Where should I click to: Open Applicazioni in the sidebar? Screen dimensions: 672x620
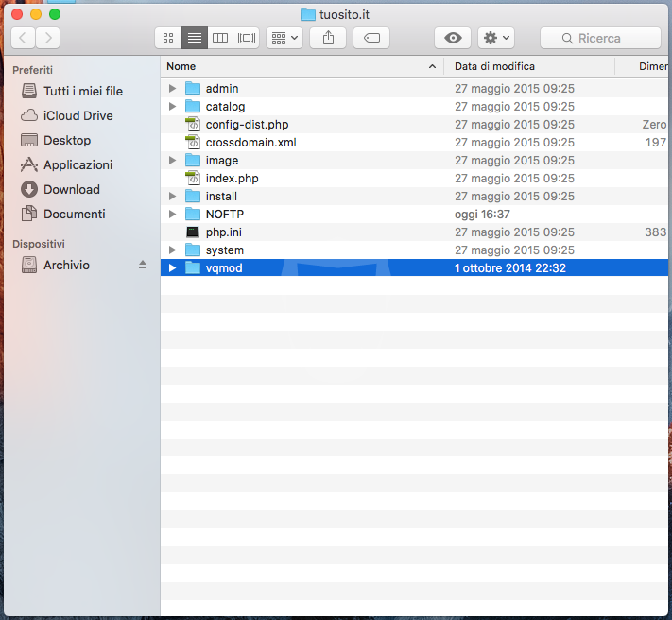(x=67, y=165)
